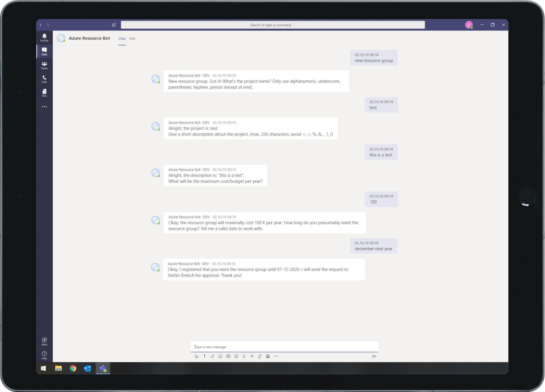Go to Teams in the left sidebar
Viewport: 545px width, 392px height.
pos(44,65)
